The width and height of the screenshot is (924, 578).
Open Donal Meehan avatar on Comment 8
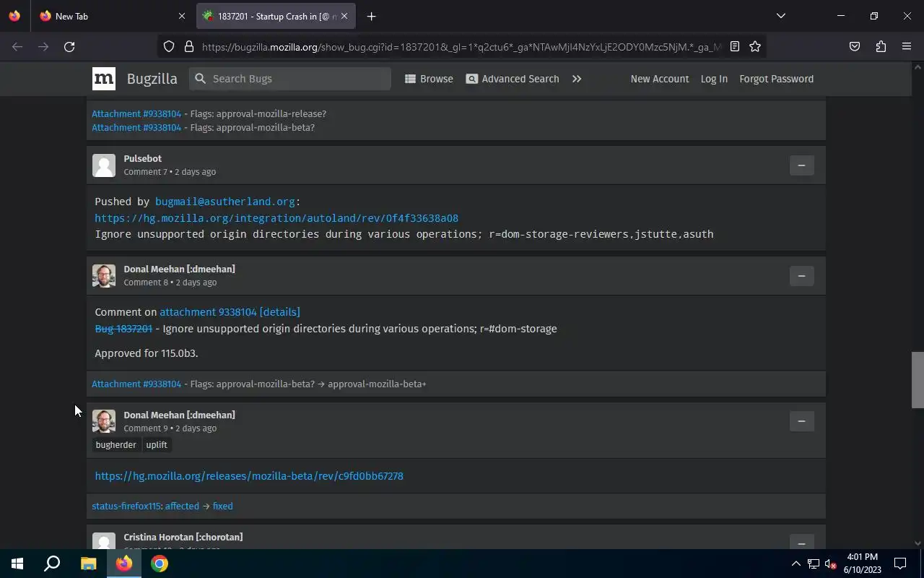[104, 276]
